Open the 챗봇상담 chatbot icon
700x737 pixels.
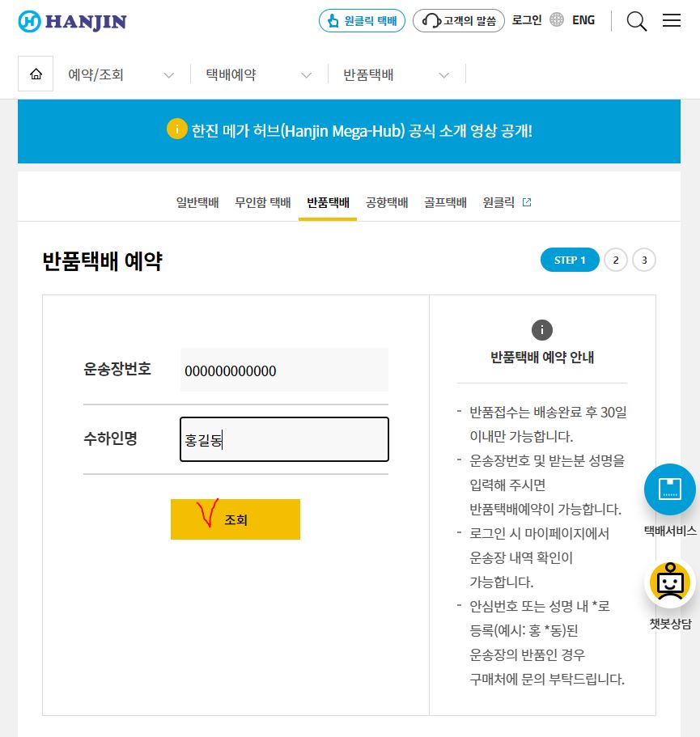coord(670,582)
